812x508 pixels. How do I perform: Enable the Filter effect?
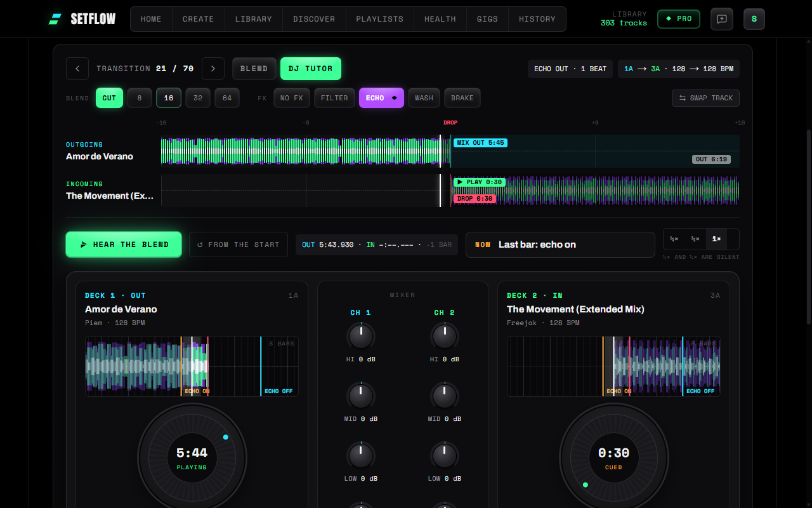tap(334, 98)
